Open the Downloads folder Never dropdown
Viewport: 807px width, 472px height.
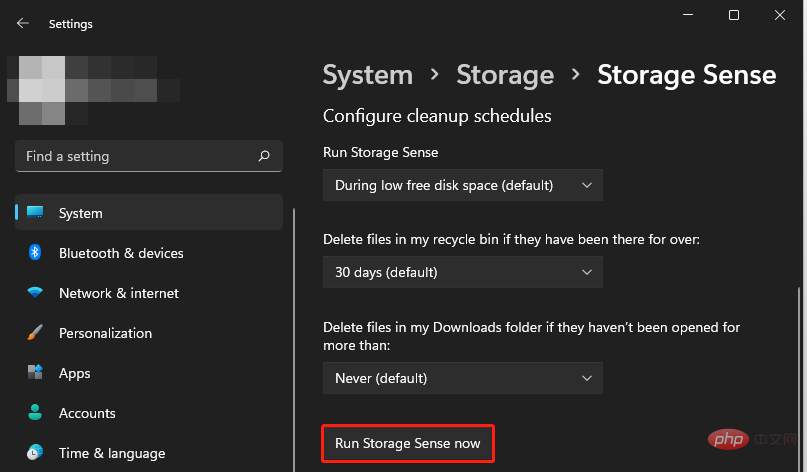pos(463,378)
